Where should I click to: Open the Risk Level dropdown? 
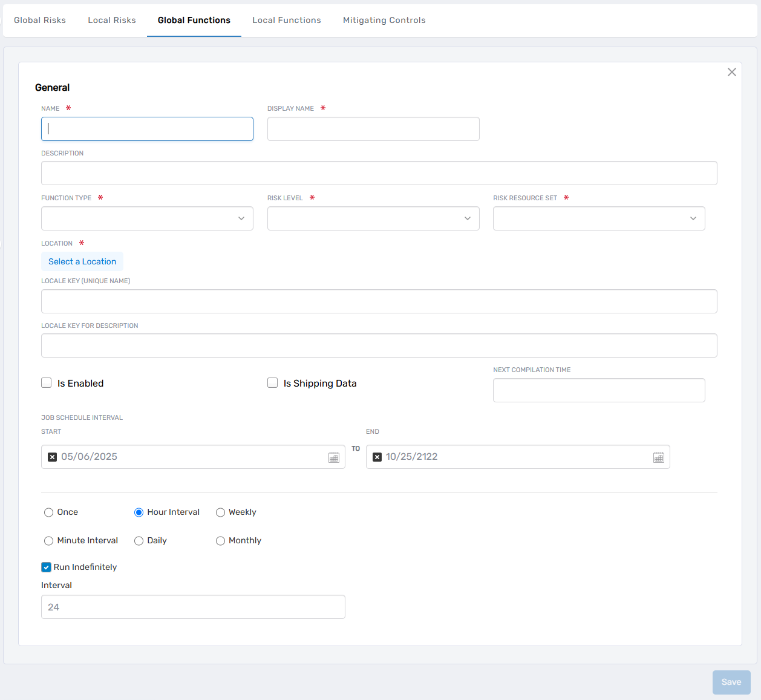tap(373, 218)
